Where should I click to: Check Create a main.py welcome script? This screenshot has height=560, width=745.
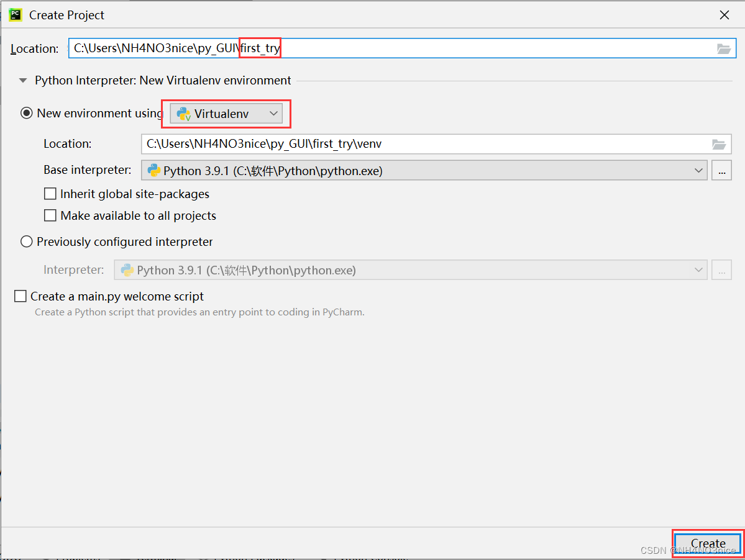tap(21, 296)
